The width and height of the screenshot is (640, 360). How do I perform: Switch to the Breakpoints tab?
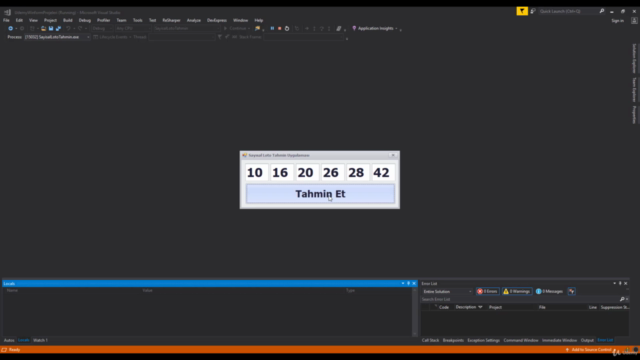pyautogui.click(x=453, y=340)
